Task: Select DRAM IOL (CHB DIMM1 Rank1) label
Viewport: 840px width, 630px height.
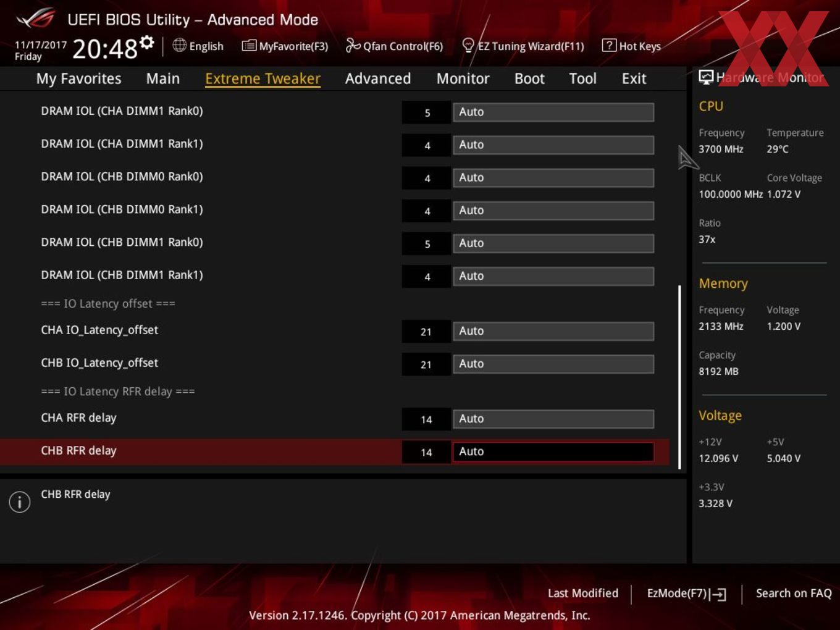Action: (x=122, y=275)
